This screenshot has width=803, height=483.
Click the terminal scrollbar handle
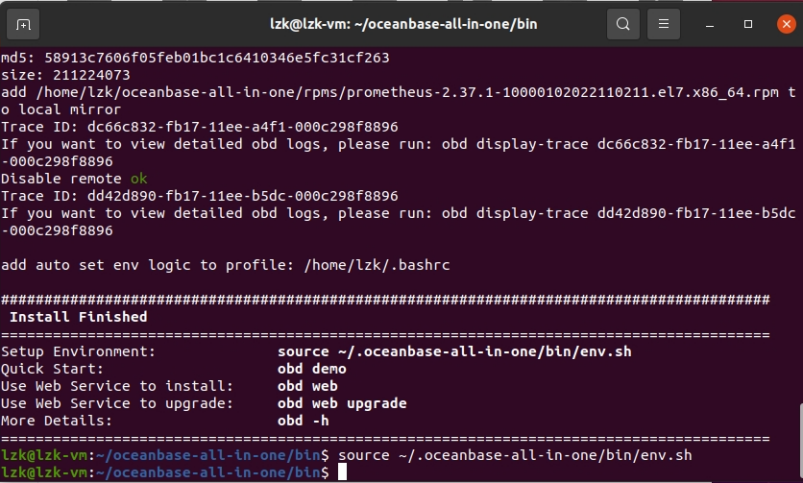point(800,440)
